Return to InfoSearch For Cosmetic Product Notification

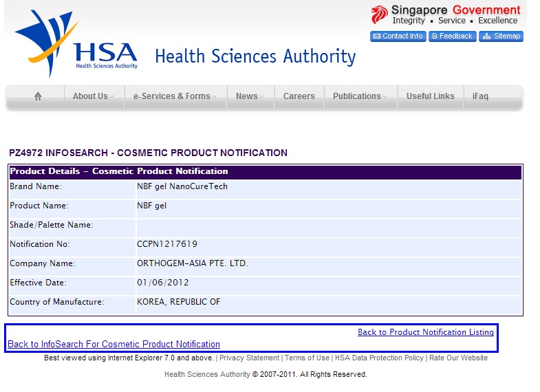114,345
